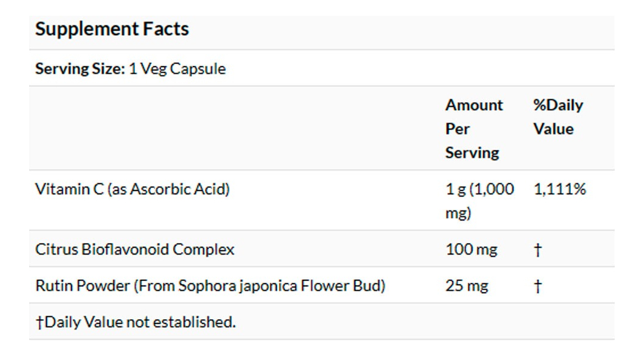Click the dagger starting the footnote line
The width and height of the screenshot is (644, 356).
click(x=40, y=322)
